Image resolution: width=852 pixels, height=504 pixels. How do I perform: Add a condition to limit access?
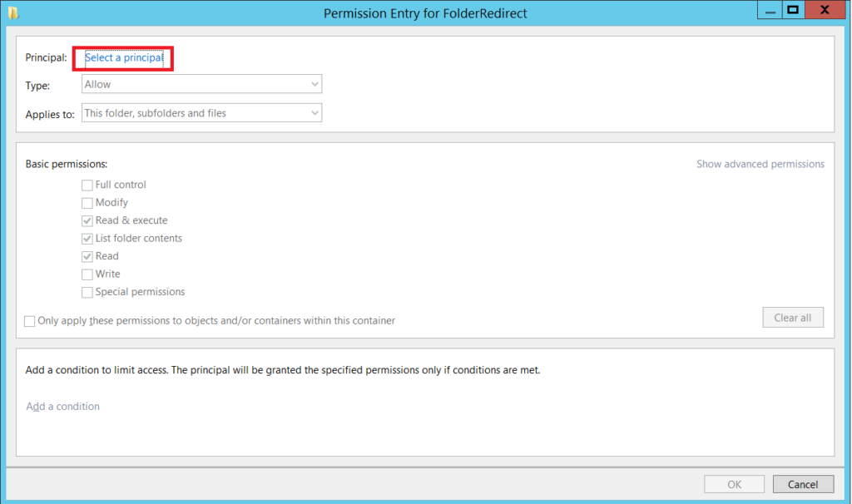(x=62, y=406)
